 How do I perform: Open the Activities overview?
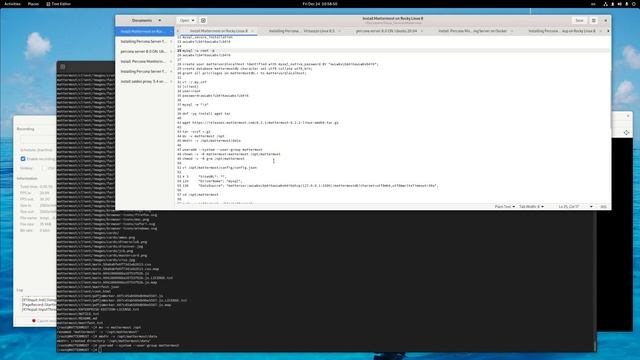[12, 4]
